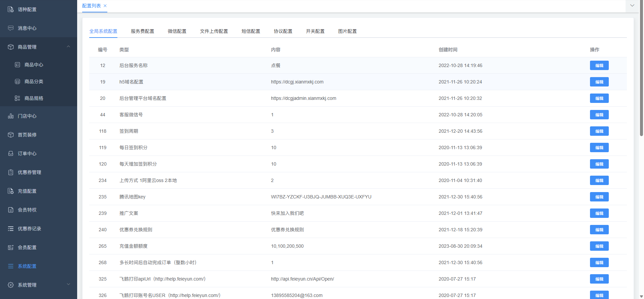The image size is (644, 299).
Task: Click the 优惠券记录 list icon
Action: (11, 229)
